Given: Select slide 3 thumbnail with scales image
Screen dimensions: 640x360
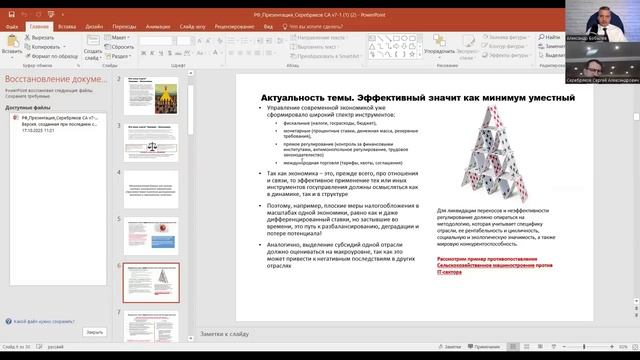Looking at the screenshot, I should coord(151,143).
